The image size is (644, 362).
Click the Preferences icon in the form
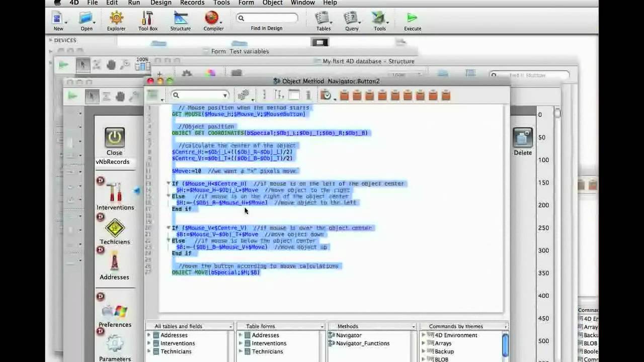tap(115, 312)
